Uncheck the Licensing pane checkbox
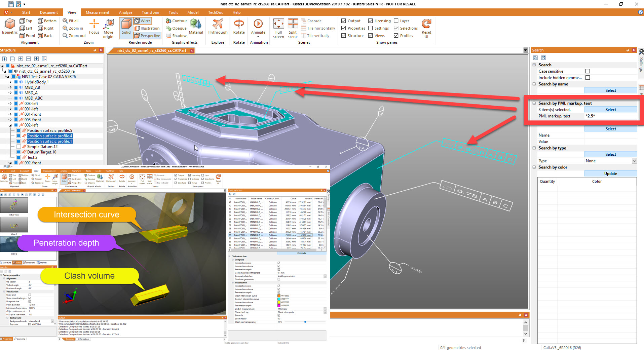The height and width of the screenshot is (350, 644). click(370, 21)
